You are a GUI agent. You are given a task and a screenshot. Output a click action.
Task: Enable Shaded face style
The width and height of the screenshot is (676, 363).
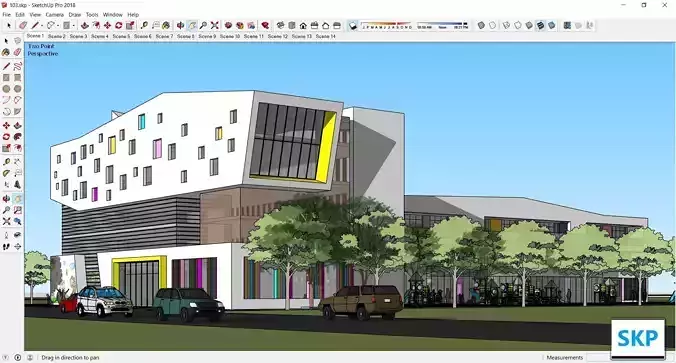529,25
